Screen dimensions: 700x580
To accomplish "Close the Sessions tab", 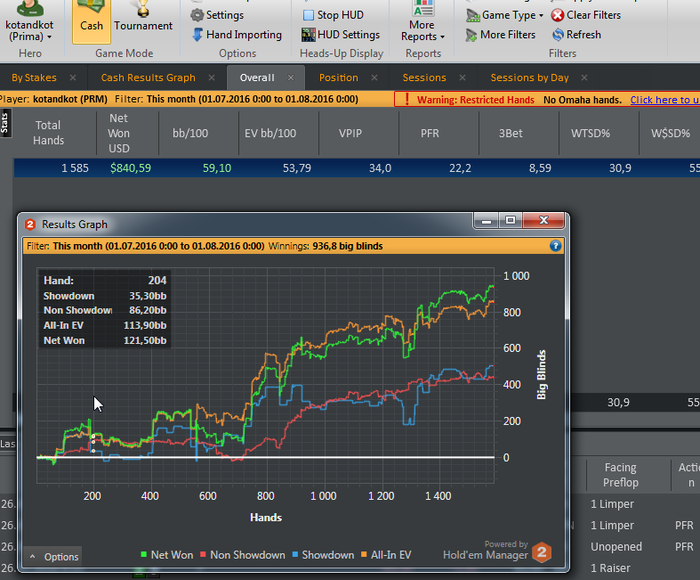I will [x=462, y=78].
